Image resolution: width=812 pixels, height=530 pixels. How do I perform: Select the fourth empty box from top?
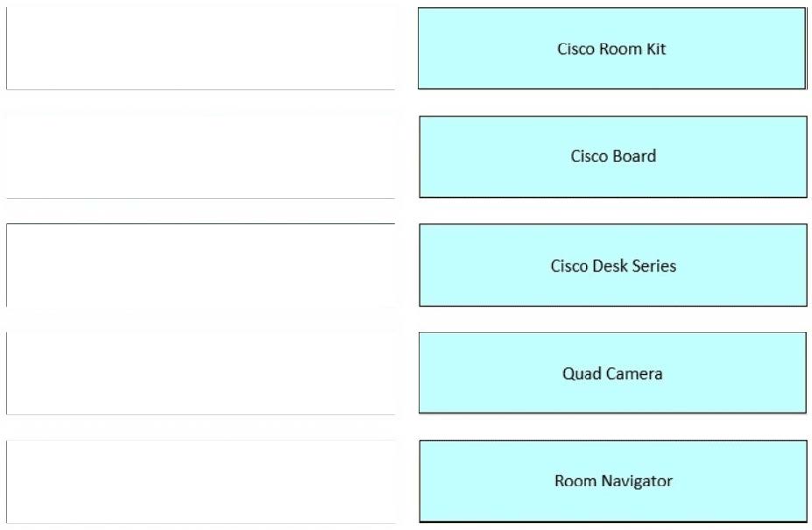[x=200, y=372]
